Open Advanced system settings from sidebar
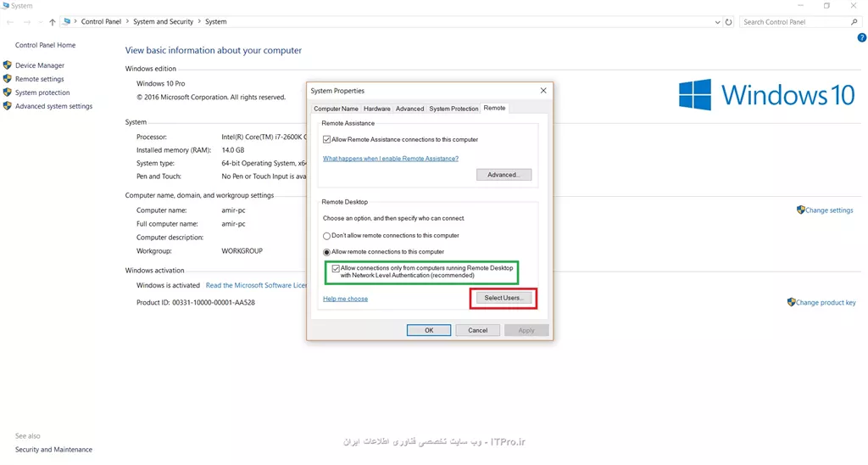The height and width of the screenshot is (465, 868). pyautogui.click(x=53, y=106)
